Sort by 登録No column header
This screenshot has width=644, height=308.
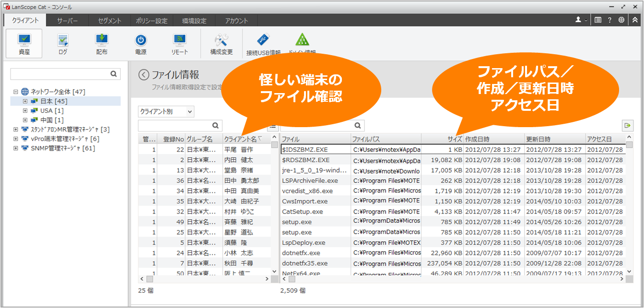(x=171, y=139)
